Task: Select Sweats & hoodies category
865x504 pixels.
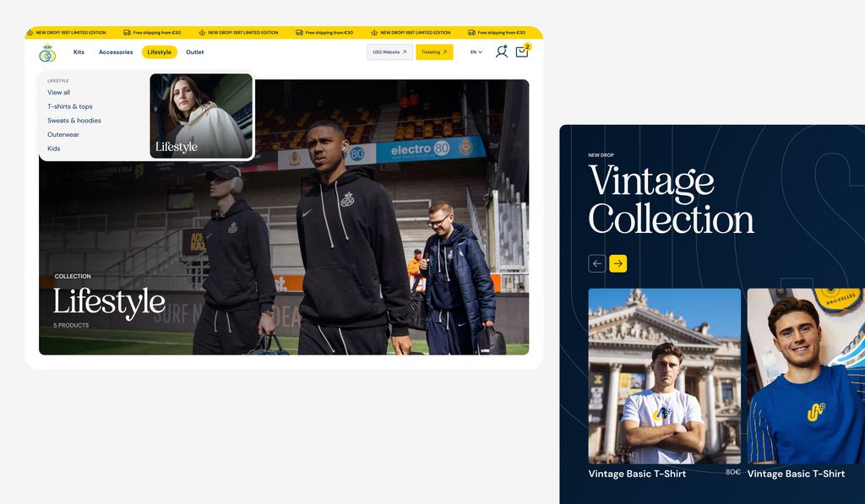Action: coord(74,121)
